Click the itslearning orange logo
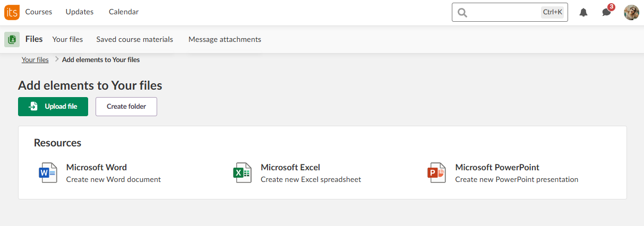 [x=12, y=12]
